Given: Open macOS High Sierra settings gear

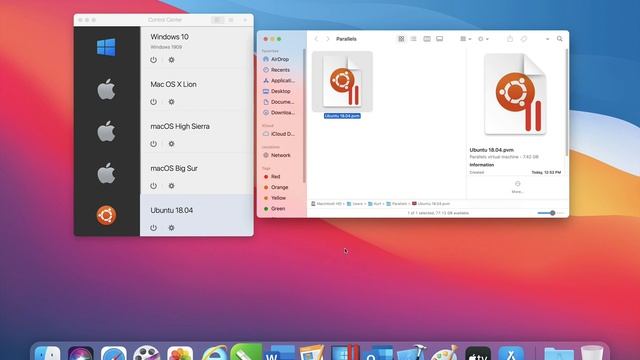Looking at the screenshot, I should point(171,144).
